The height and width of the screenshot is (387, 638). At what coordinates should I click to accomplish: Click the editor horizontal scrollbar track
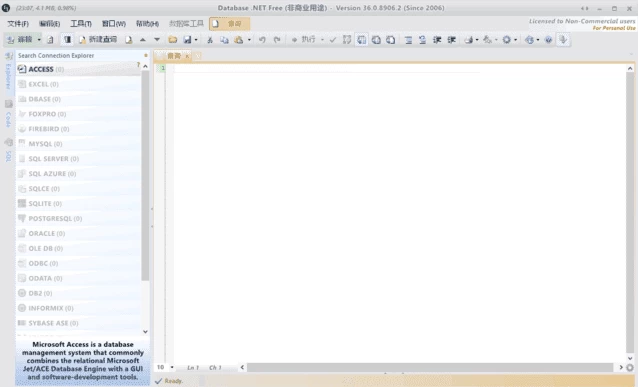click(x=430, y=367)
